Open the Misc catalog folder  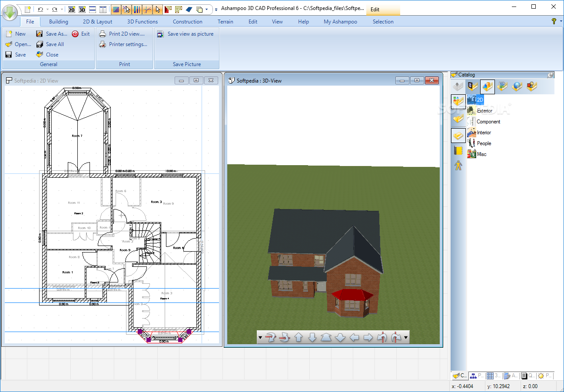point(477,154)
